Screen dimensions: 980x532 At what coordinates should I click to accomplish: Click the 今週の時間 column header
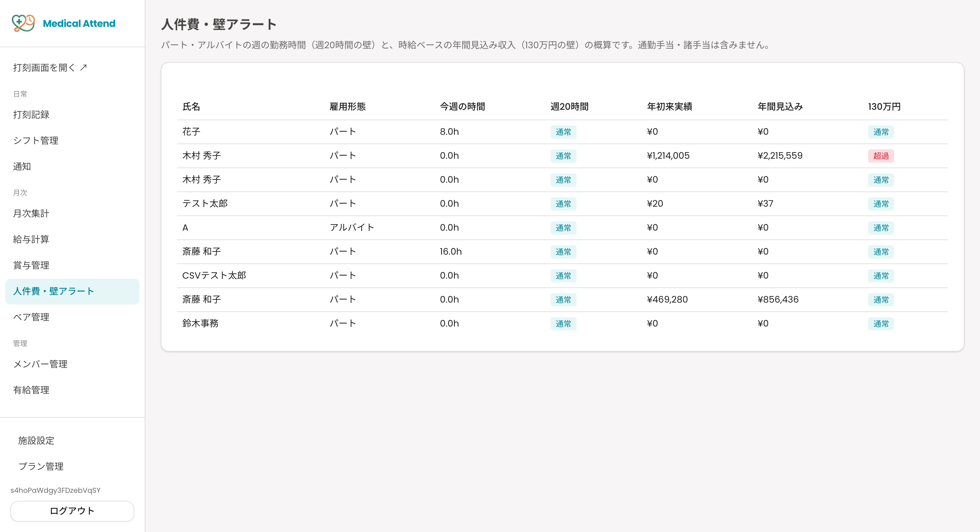coord(462,106)
